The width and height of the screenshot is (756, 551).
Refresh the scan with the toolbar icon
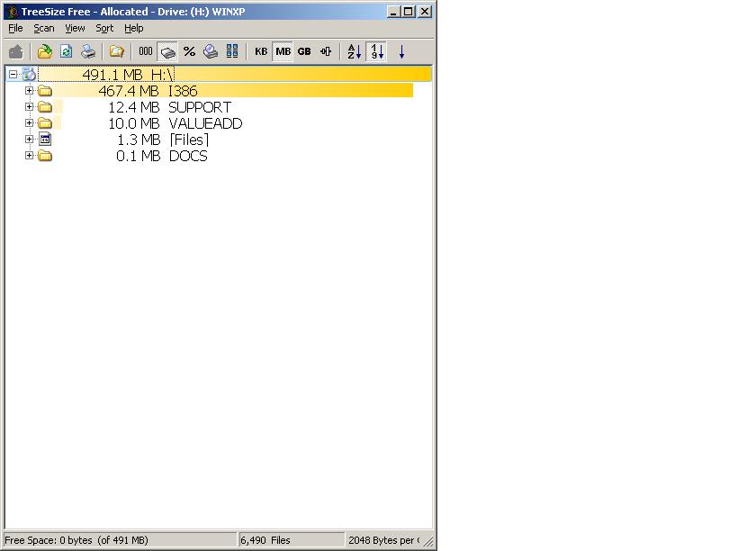coord(66,51)
